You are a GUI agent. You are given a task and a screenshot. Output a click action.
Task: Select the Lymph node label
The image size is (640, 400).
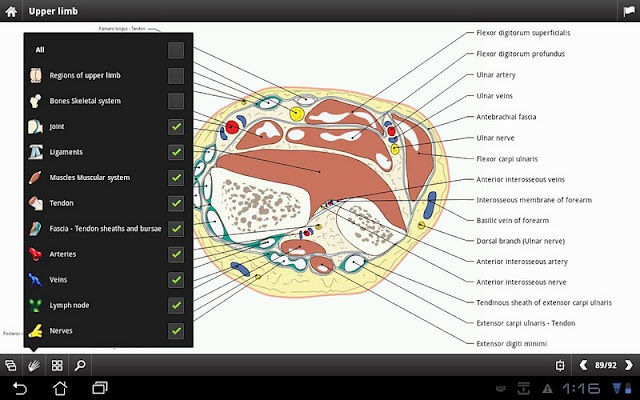click(69, 305)
